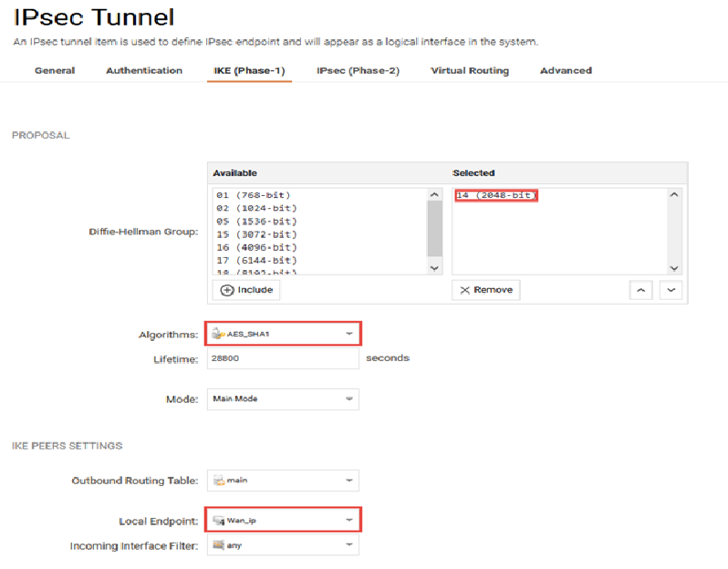The width and height of the screenshot is (728, 569).
Task: Select 14 (2048-bit) in Selected list
Action: click(497, 195)
